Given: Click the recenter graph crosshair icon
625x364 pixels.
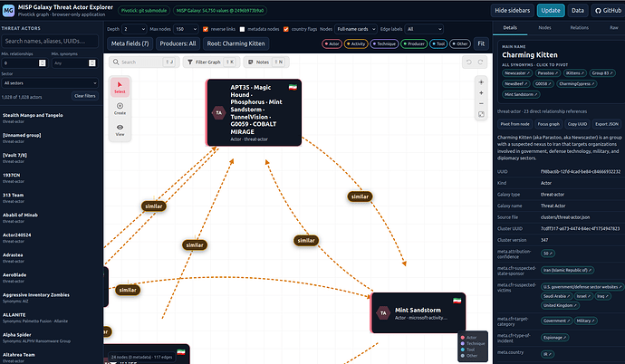Looking at the screenshot, I should pos(481,82).
